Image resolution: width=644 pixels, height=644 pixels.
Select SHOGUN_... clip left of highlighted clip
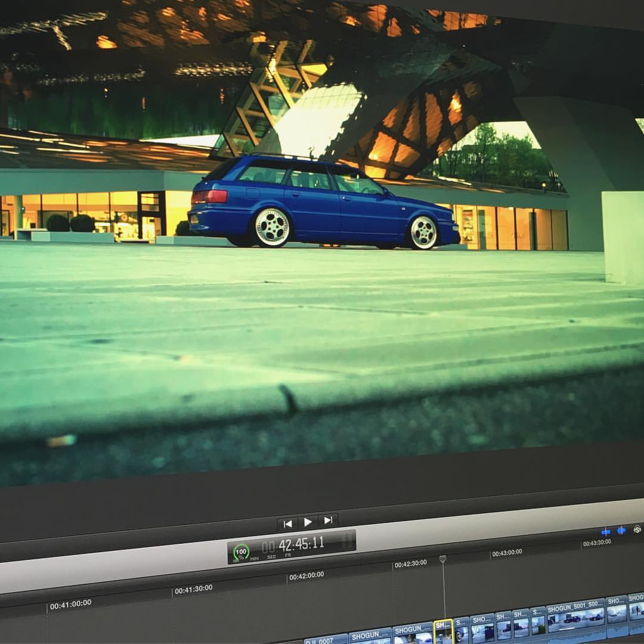click(x=413, y=634)
